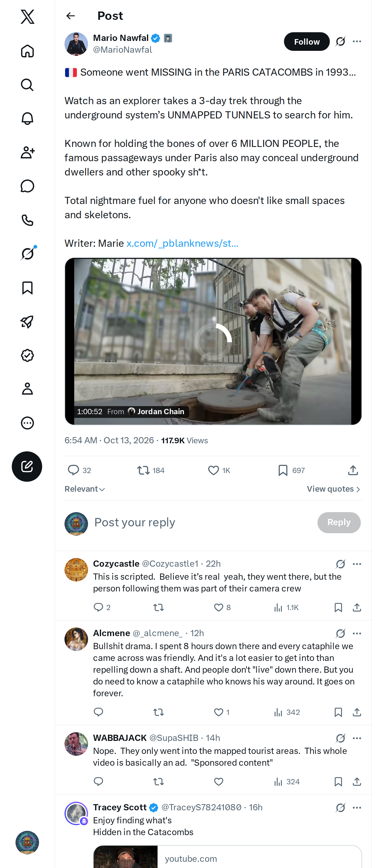The height and width of the screenshot is (868, 372).
Task: Bookmark the main post showing 697
Action: point(291,470)
